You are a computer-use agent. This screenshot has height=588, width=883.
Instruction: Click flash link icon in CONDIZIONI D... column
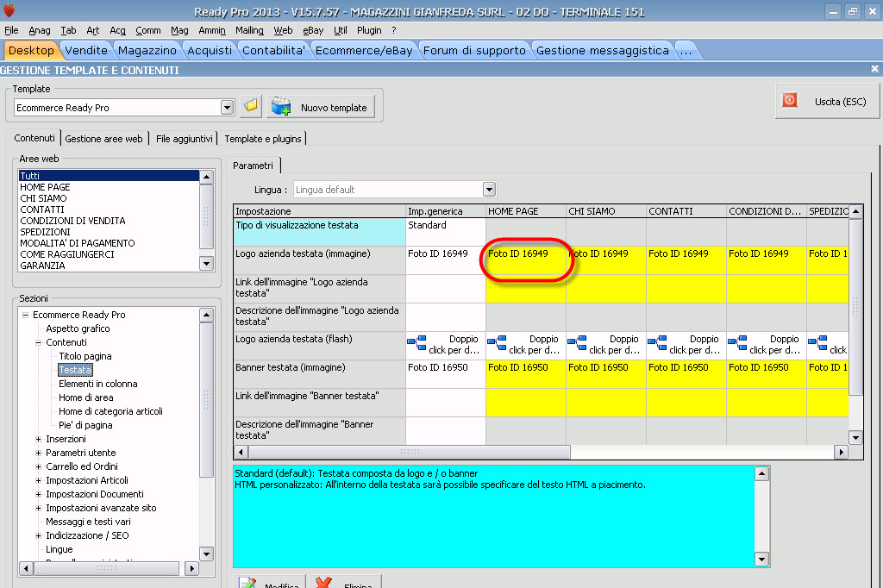738,342
